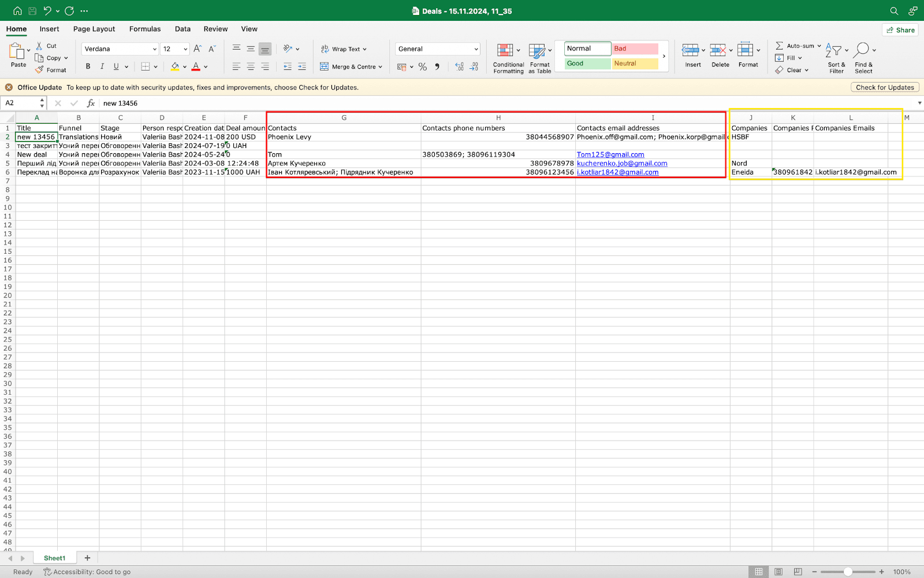Click the Conditional Formatting icon

[505, 51]
